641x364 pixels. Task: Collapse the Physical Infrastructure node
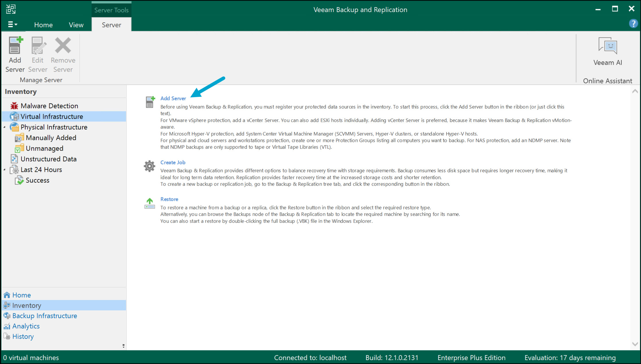(5, 127)
